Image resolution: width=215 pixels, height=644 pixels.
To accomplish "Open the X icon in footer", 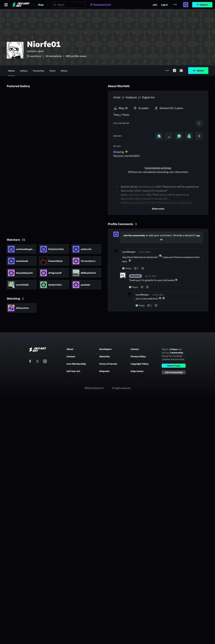I will (x=38, y=361).
